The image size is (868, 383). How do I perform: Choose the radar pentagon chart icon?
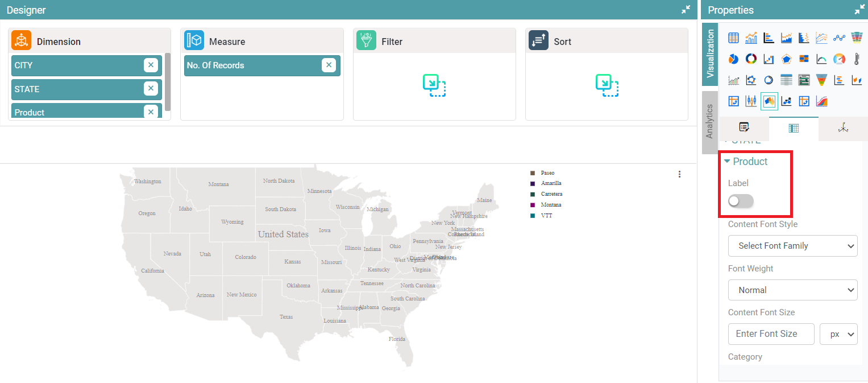[786, 59]
